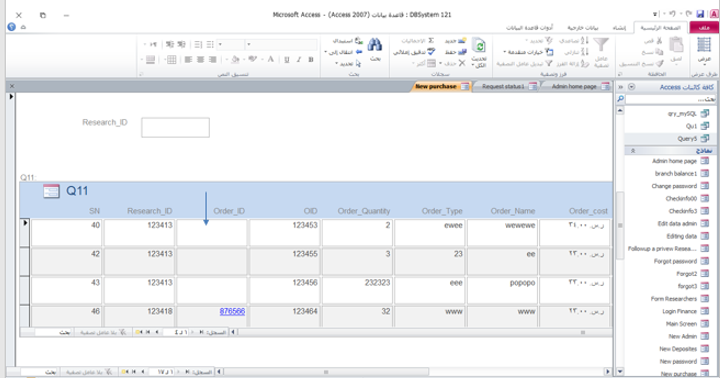
Task: Click the fill color bucket icon
Action: [x=235, y=59]
